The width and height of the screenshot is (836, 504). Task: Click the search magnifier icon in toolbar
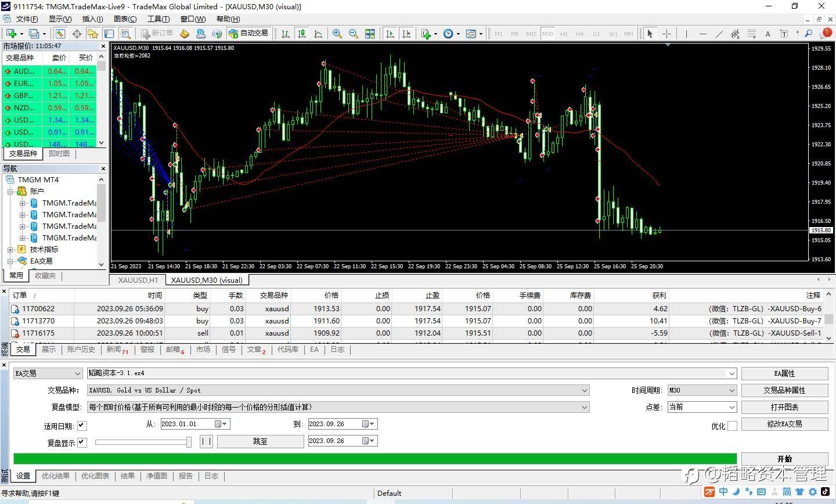tap(808, 34)
